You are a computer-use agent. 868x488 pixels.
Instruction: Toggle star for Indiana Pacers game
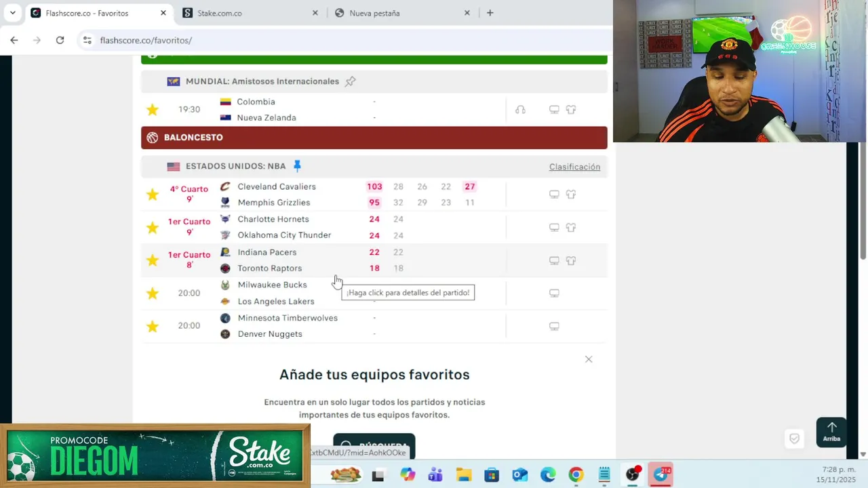153,260
